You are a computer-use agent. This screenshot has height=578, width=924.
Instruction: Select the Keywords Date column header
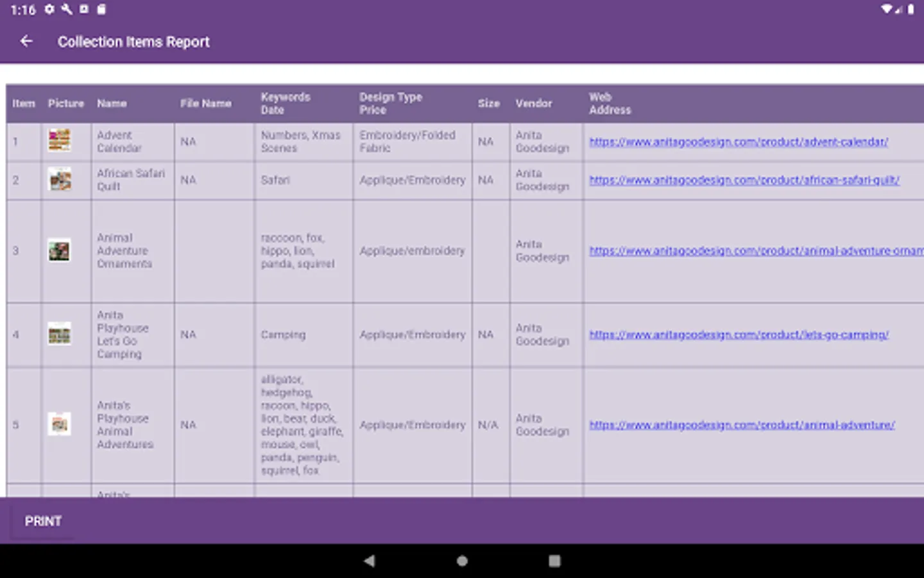pos(304,103)
